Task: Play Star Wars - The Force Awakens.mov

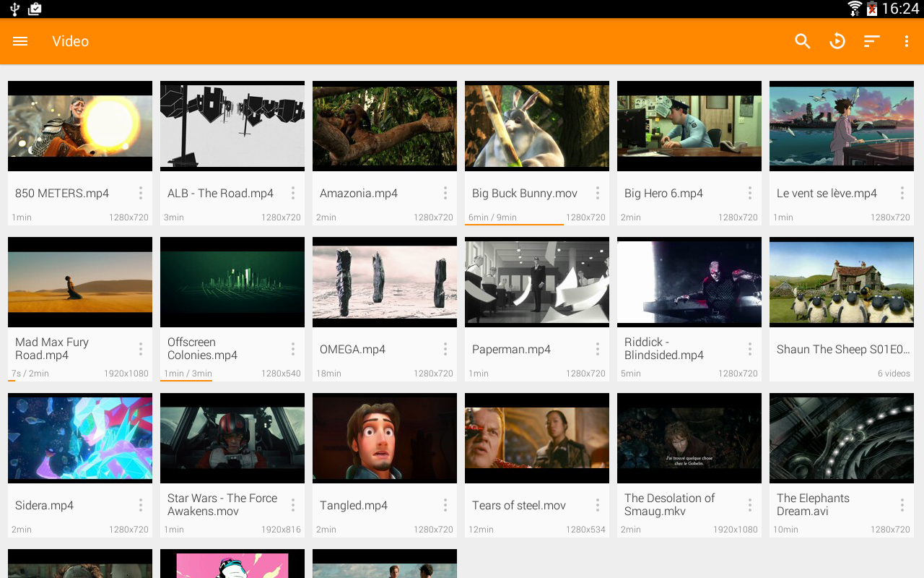Action: point(232,438)
